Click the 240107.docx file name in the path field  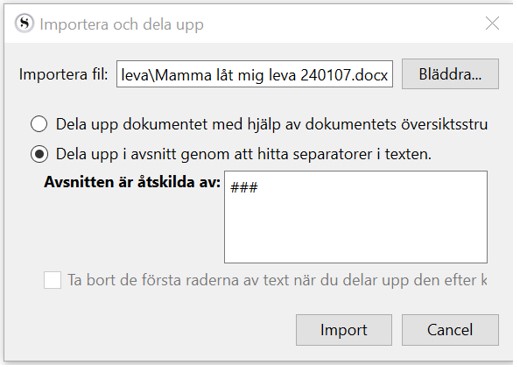click(x=344, y=75)
